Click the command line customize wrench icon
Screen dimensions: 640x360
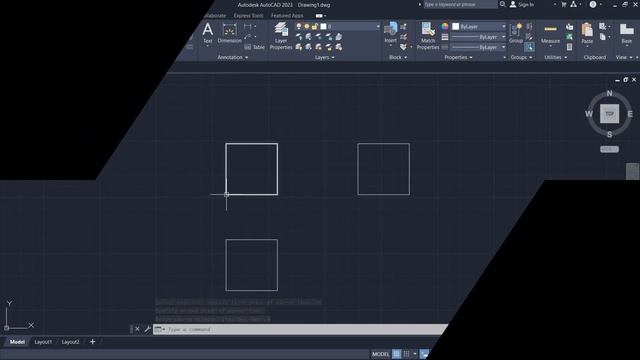click(147, 329)
